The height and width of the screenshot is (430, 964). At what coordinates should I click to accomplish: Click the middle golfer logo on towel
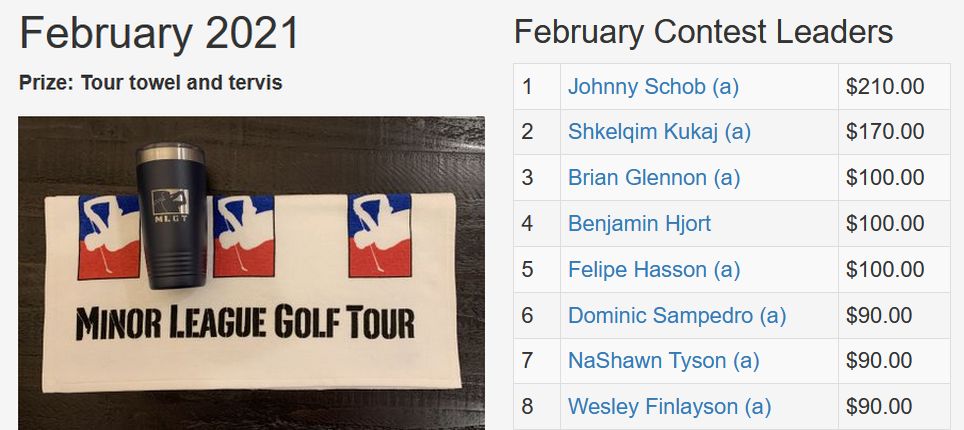[x=244, y=236]
